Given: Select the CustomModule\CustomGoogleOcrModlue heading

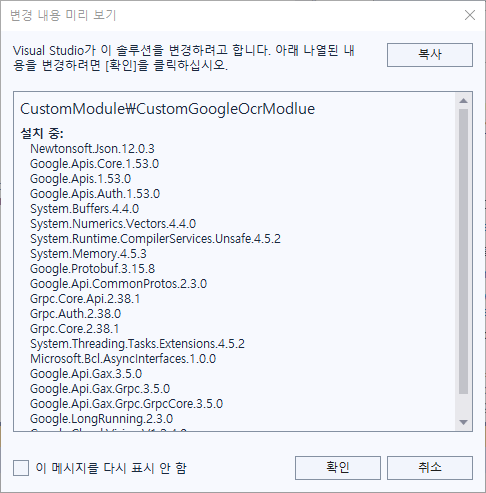Looking at the screenshot, I should (x=167, y=109).
